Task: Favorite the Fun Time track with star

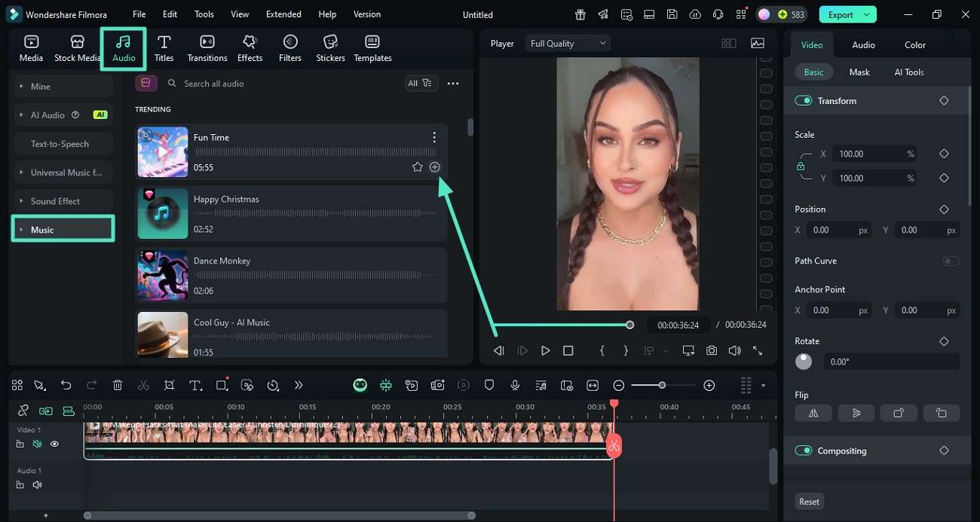Action: pos(417,167)
